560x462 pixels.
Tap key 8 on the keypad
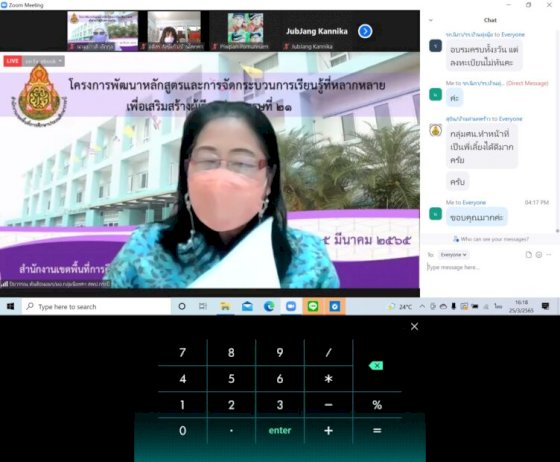(231, 352)
